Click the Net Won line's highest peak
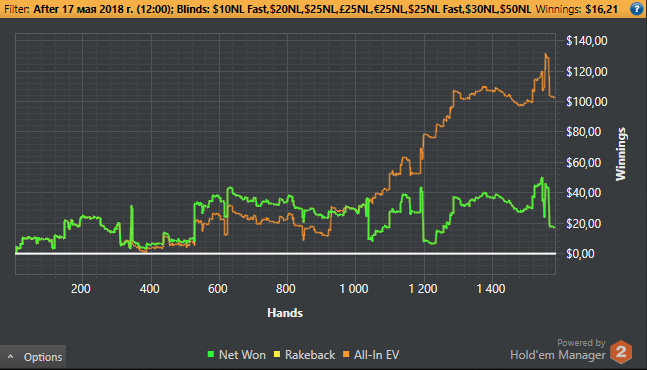The height and width of the screenshot is (370, 647). (542, 178)
